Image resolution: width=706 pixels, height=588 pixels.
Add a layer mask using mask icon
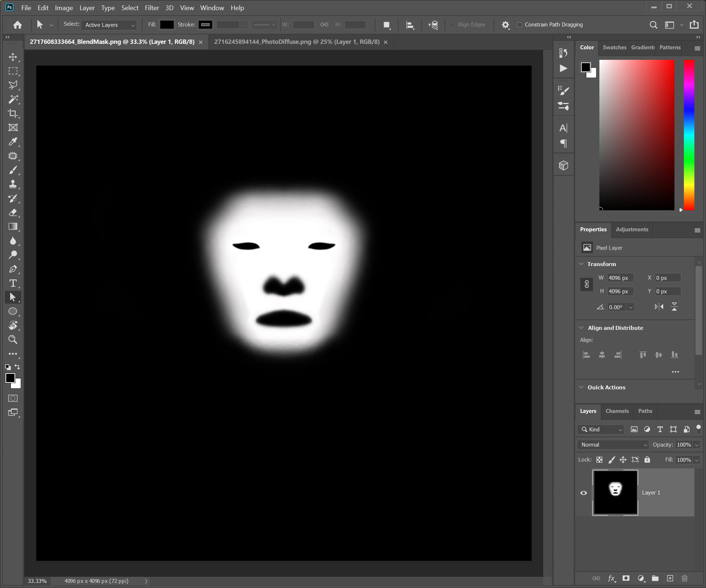[x=626, y=578]
